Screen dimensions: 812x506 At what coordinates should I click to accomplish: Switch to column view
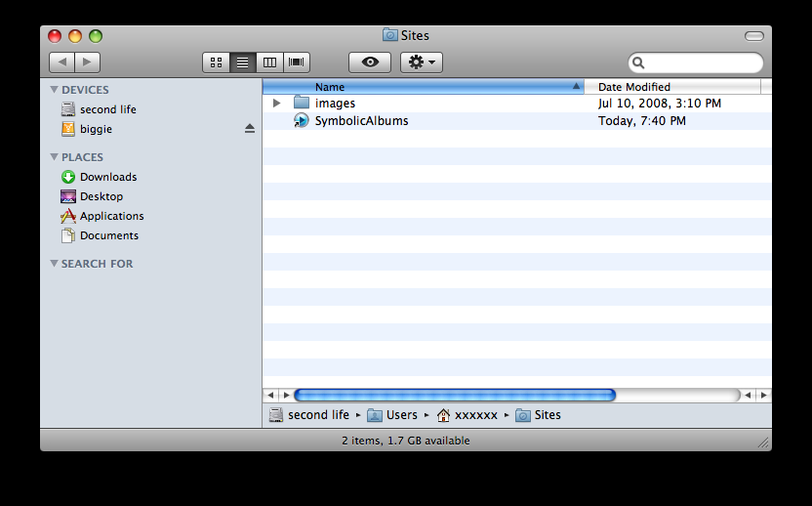[269, 63]
